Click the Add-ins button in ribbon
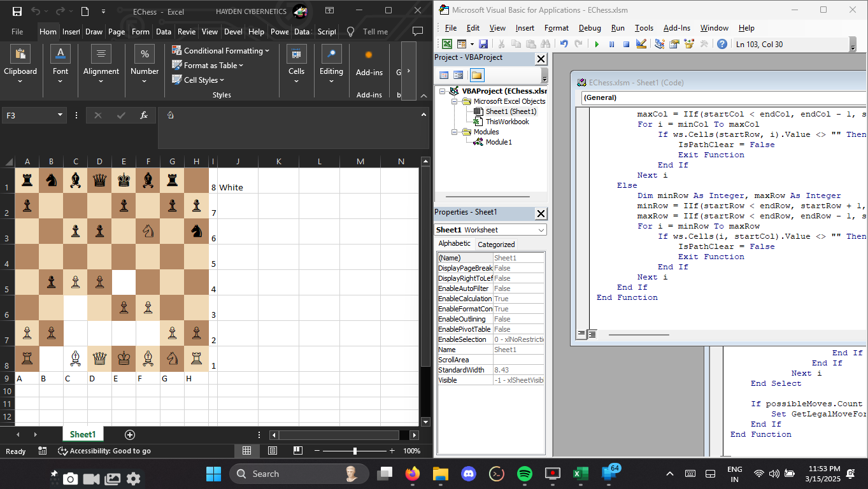This screenshot has height=489, width=868. [x=369, y=64]
